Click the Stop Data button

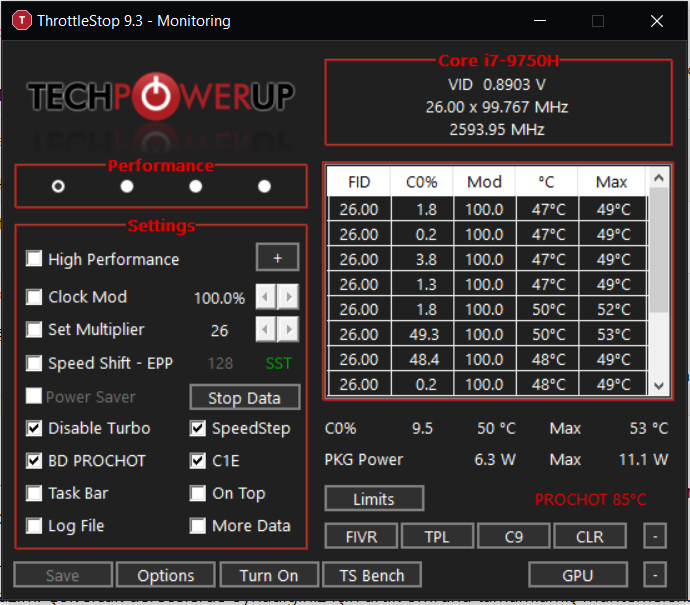(245, 397)
